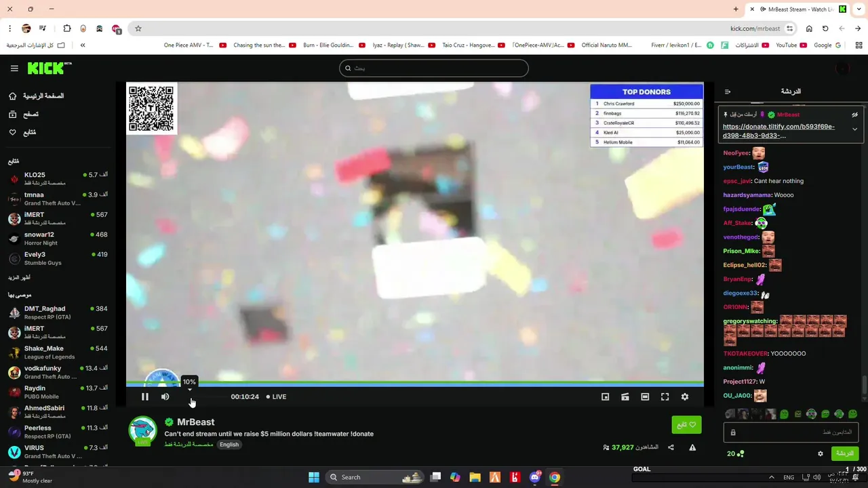The height and width of the screenshot is (488, 868).
Task: Click the green follow button with heart
Action: coord(686,425)
